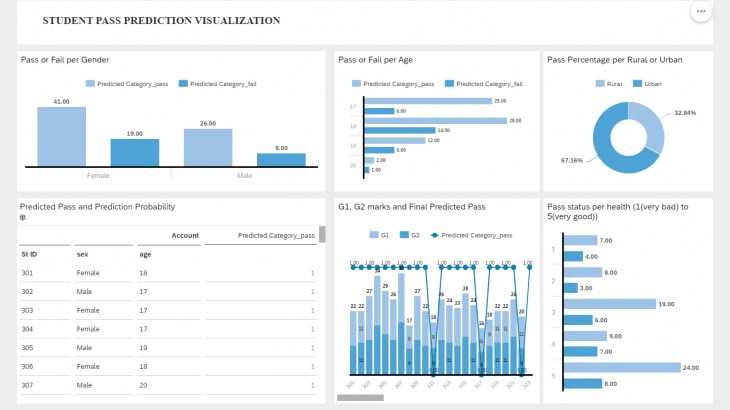Click the Male fail bar labeled 9.00
The height and width of the screenshot is (410, 730).
pyautogui.click(x=281, y=159)
